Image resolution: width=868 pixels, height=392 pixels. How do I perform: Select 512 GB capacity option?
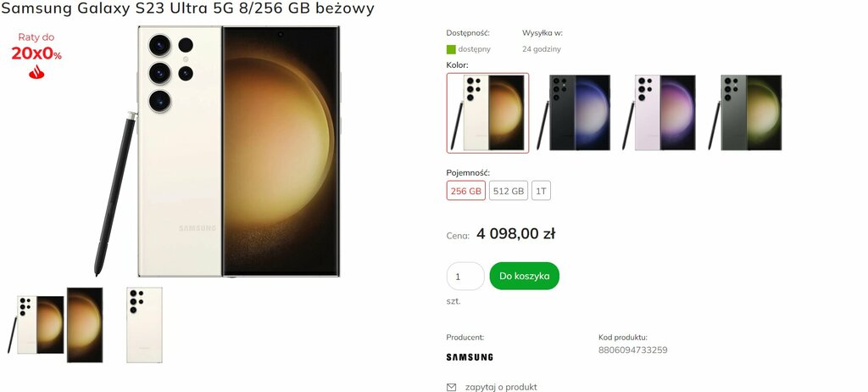[x=509, y=191]
